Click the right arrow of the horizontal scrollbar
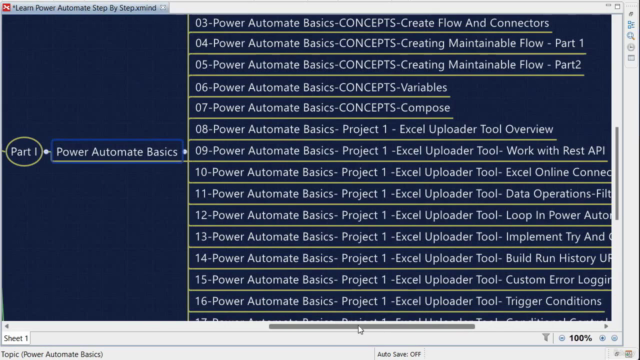The height and width of the screenshot is (360, 640). [x=606, y=326]
